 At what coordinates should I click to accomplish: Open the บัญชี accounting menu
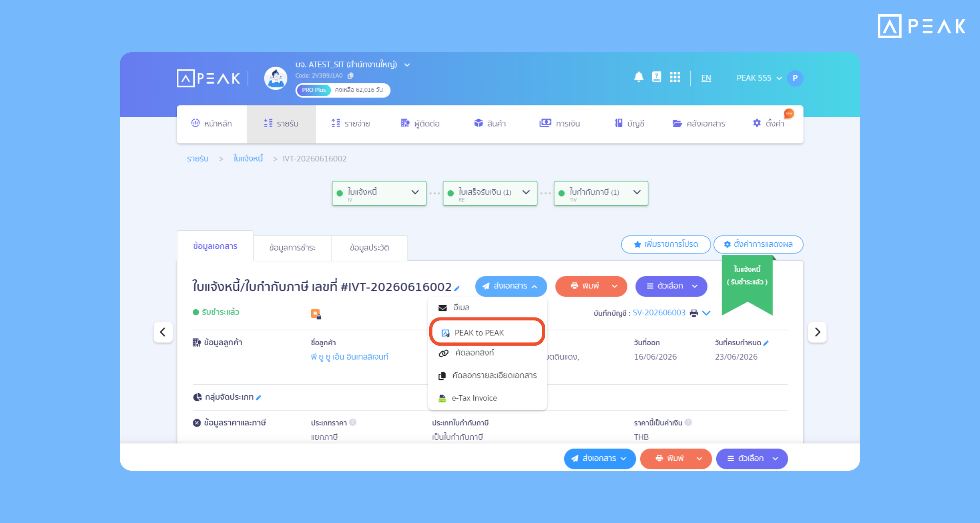629,123
